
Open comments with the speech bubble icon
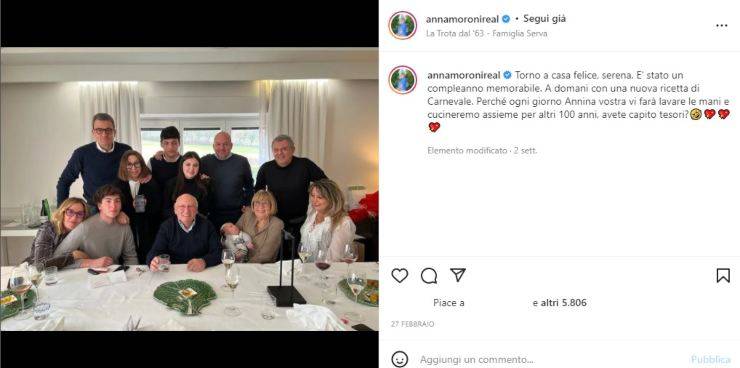[x=429, y=276]
